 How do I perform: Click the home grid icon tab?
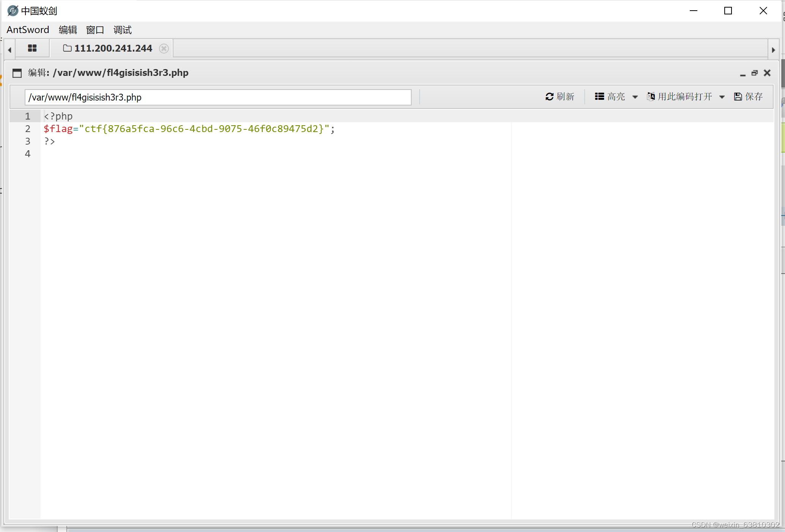[32, 48]
